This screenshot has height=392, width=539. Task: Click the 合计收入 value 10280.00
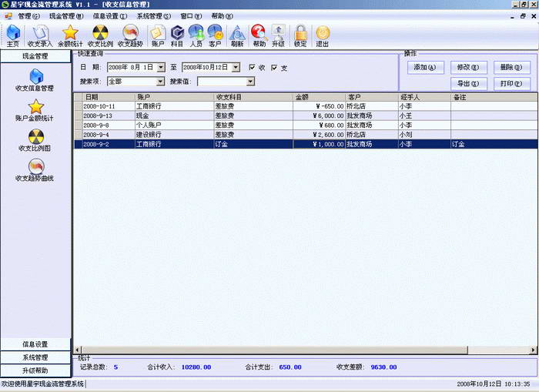(x=196, y=367)
